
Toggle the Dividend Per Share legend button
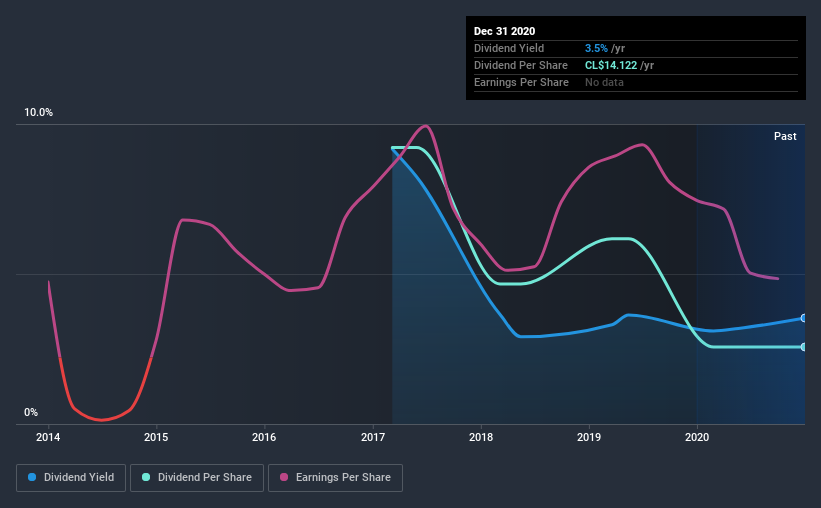point(197,478)
